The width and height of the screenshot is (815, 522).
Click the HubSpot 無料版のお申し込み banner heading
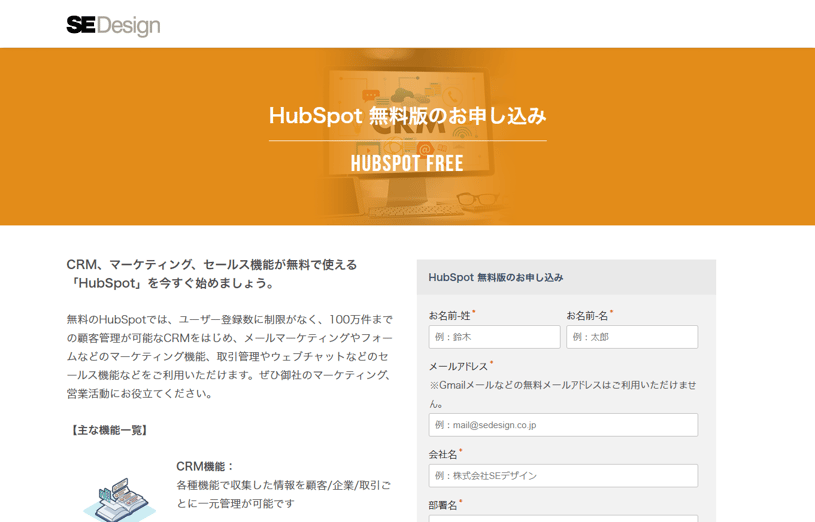pos(408,115)
